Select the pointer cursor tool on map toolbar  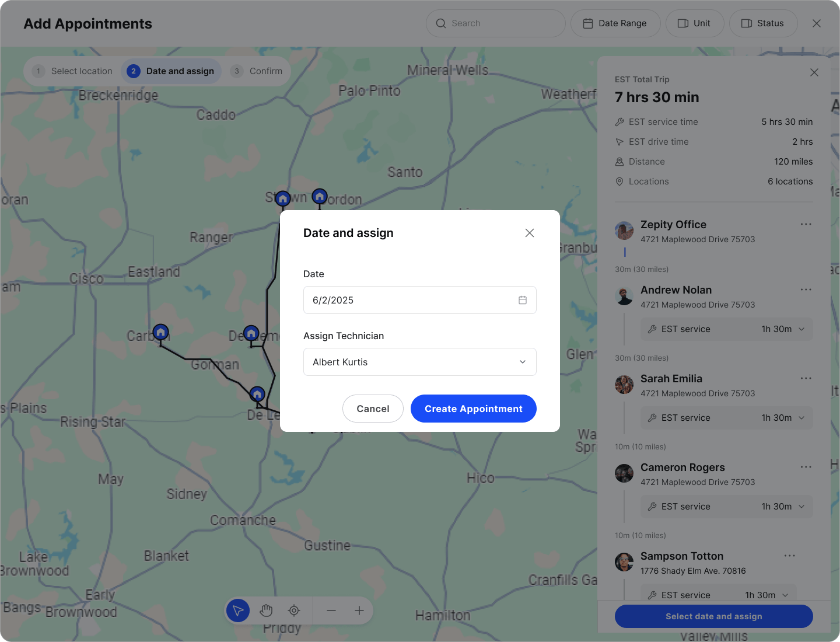(x=238, y=610)
